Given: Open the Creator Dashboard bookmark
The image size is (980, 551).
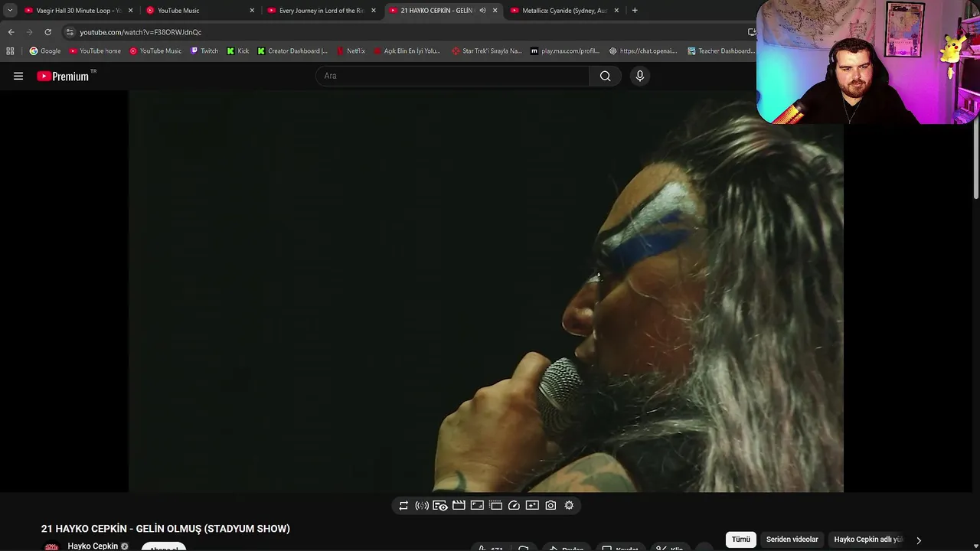Looking at the screenshot, I should (x=292, y=51).
